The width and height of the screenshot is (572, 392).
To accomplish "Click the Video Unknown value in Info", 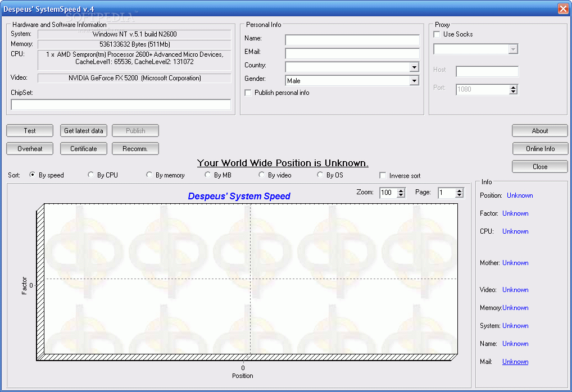I will pyautogui.click(x=515, y=290).
